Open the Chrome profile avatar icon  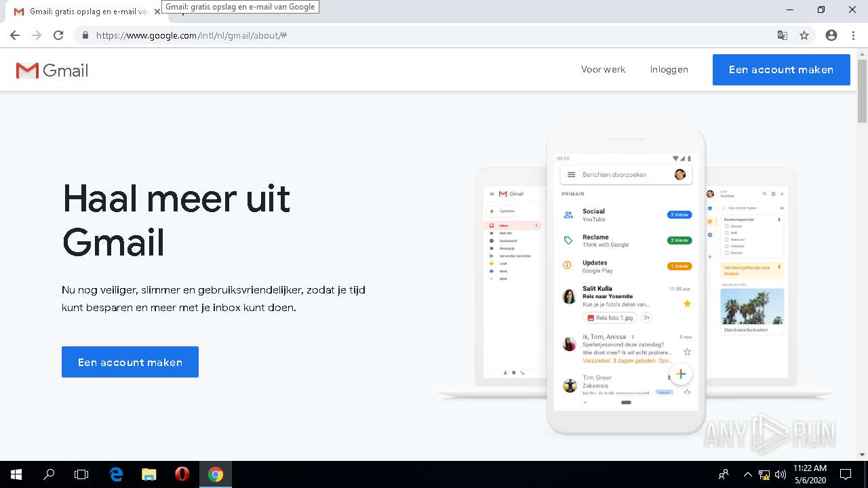831,35
